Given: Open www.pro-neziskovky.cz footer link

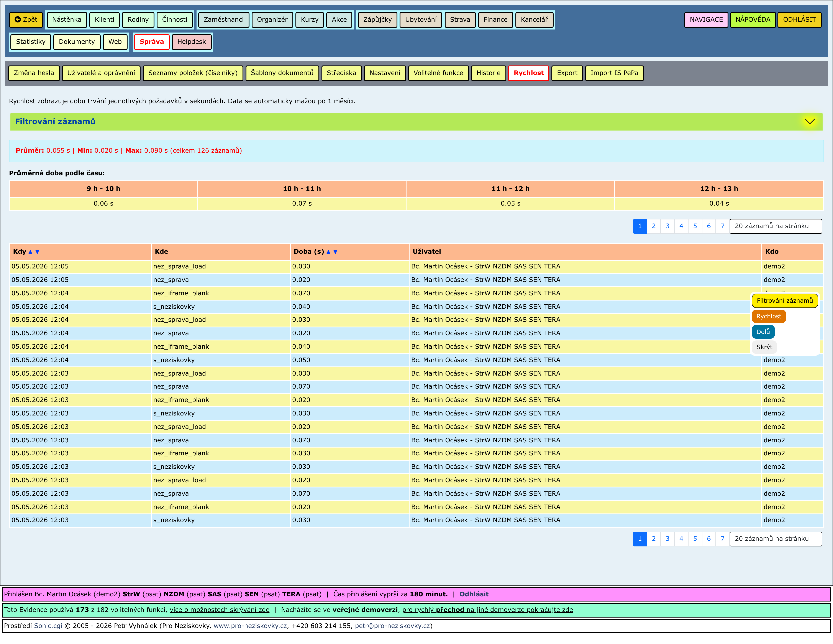Looking at the screenshot, I should pyautogui.click(x=250, y=626).
